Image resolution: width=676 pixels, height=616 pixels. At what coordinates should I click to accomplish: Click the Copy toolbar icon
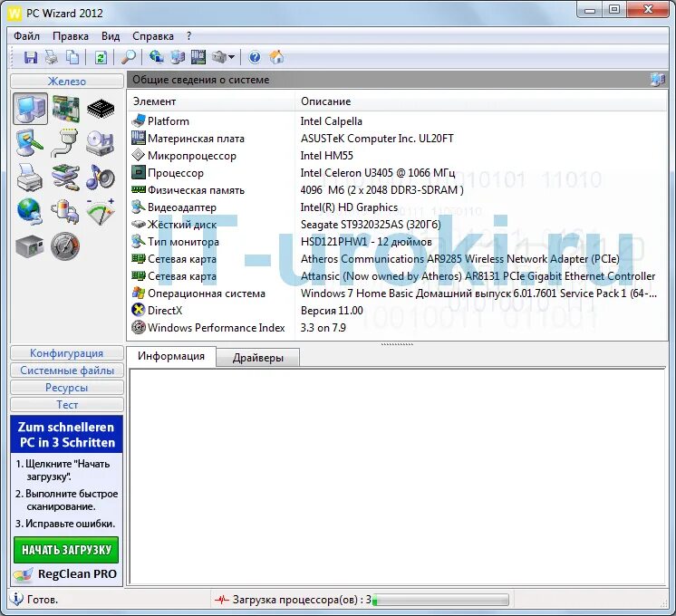[72, 57]
